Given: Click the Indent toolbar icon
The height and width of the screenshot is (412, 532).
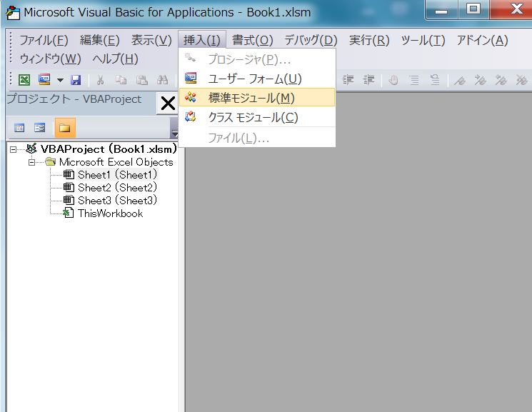Looking at the screenshot, I should coord(348,80).
